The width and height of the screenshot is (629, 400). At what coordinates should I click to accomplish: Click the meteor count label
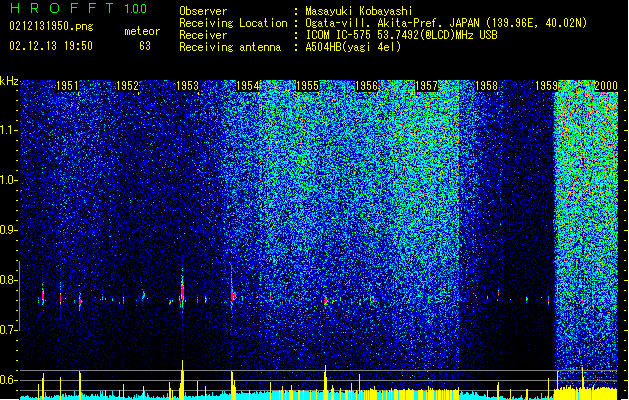pyautogui.click(x=142, y=31)
